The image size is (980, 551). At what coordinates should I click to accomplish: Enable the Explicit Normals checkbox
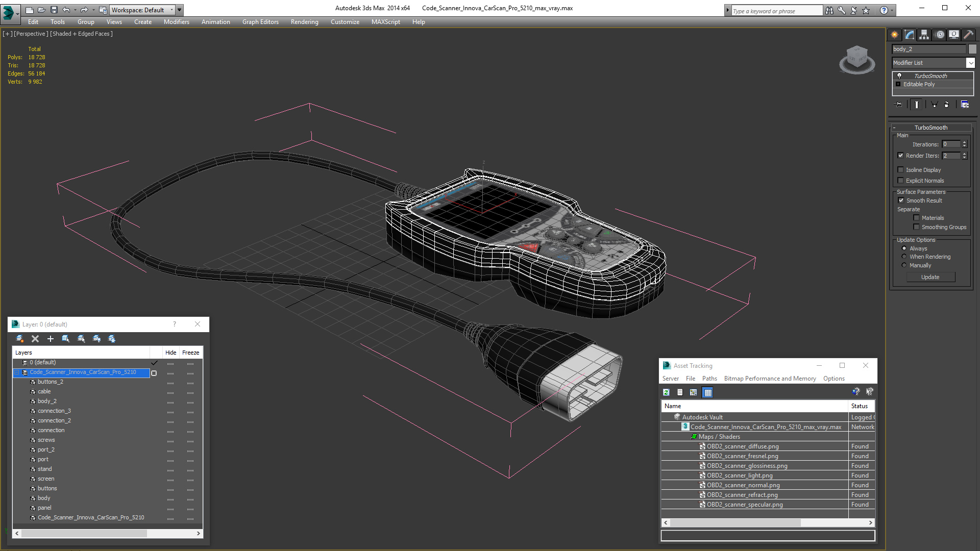900,180
